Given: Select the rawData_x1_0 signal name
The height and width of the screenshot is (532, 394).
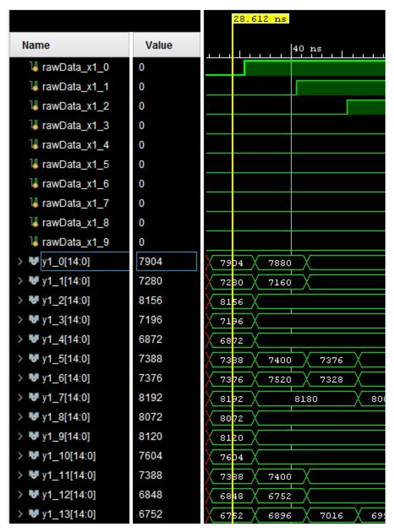Looking at the screenshot, I should 75,67.
